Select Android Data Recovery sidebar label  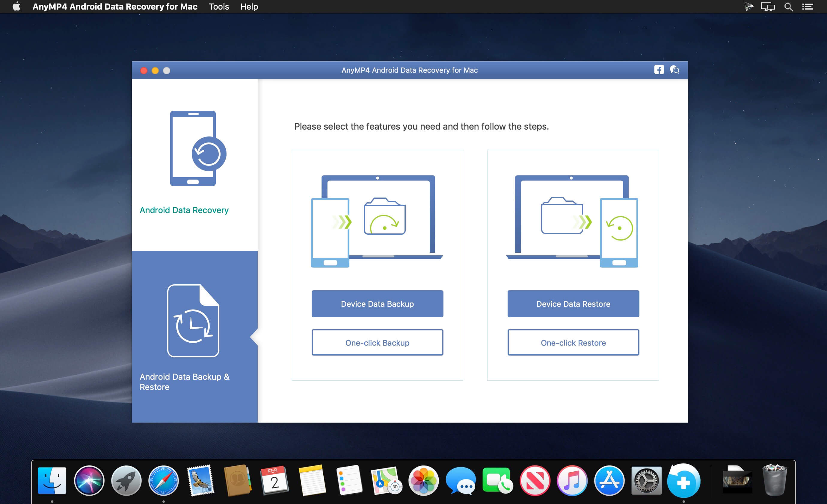click(x=184, y=210)
